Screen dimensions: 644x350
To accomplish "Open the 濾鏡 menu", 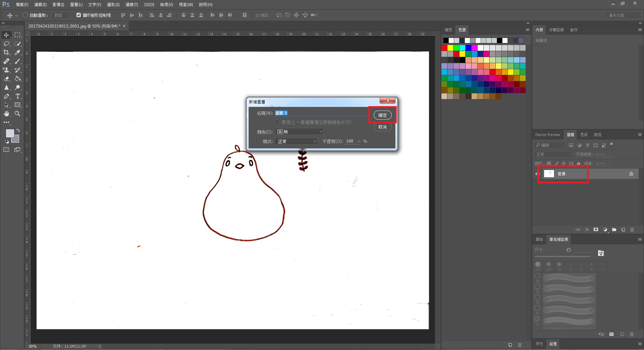I will 131,5.
